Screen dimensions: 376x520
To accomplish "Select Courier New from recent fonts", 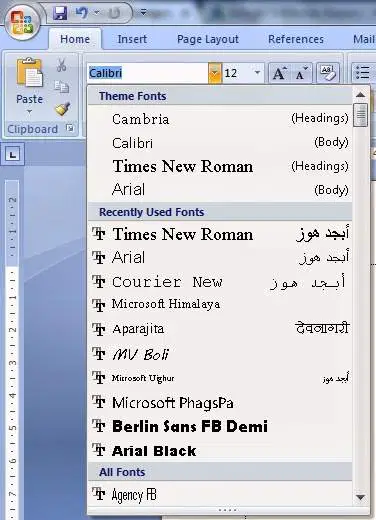I will point(220,282).
